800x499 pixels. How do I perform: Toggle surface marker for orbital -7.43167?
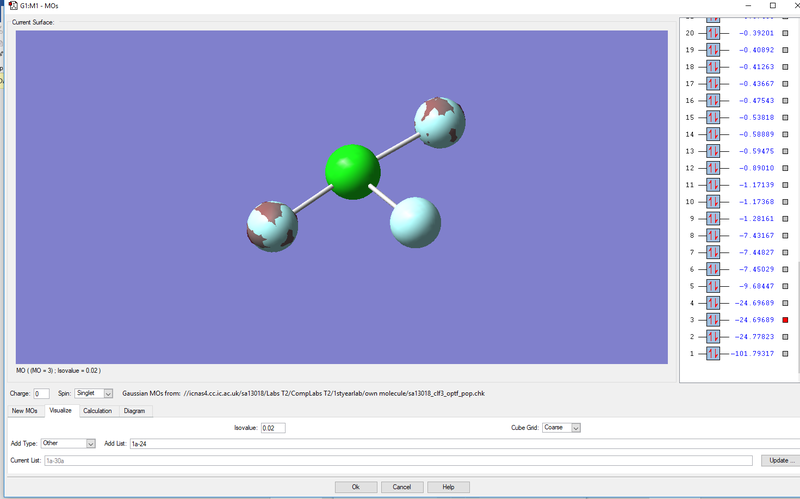point(785,235)
